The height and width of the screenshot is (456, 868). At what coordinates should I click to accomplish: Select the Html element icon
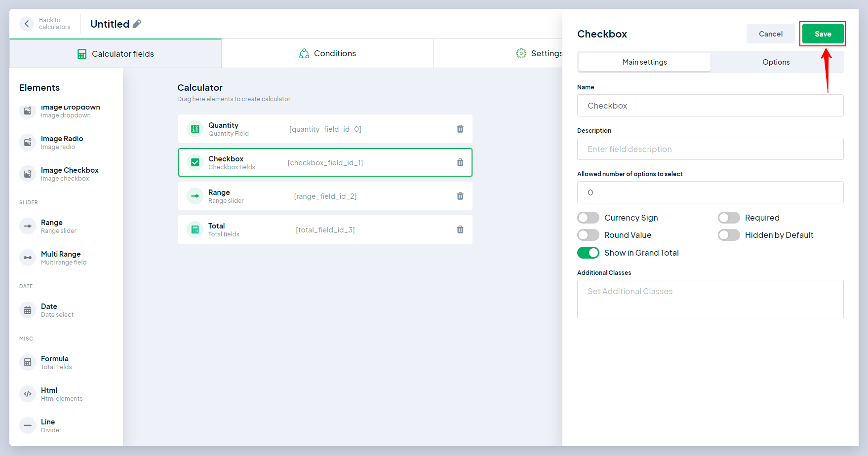(x=28, y=394)
